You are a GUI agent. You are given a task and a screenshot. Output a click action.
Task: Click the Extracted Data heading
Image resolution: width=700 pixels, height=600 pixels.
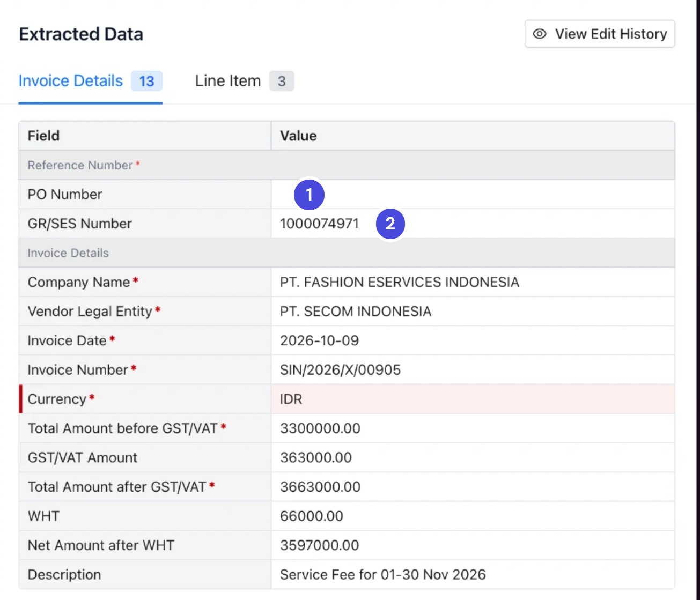coord(81,34)
